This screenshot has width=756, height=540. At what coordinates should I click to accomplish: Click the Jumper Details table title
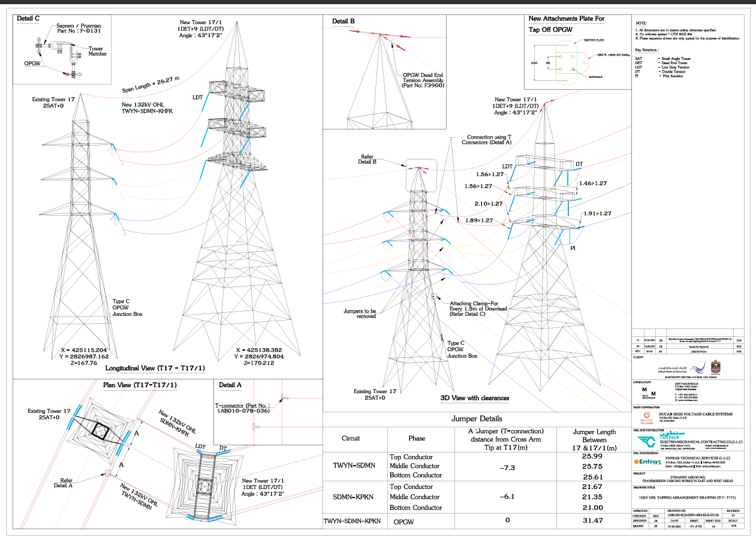tap(477, 418)
